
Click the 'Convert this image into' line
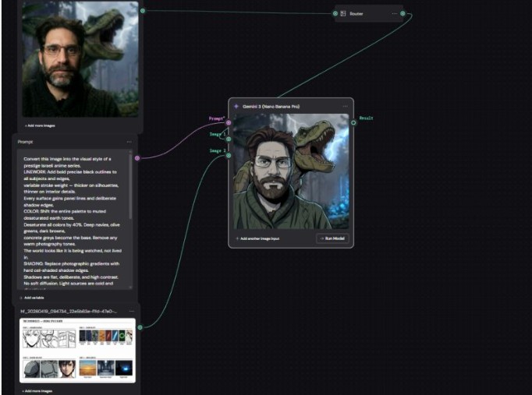67,158
